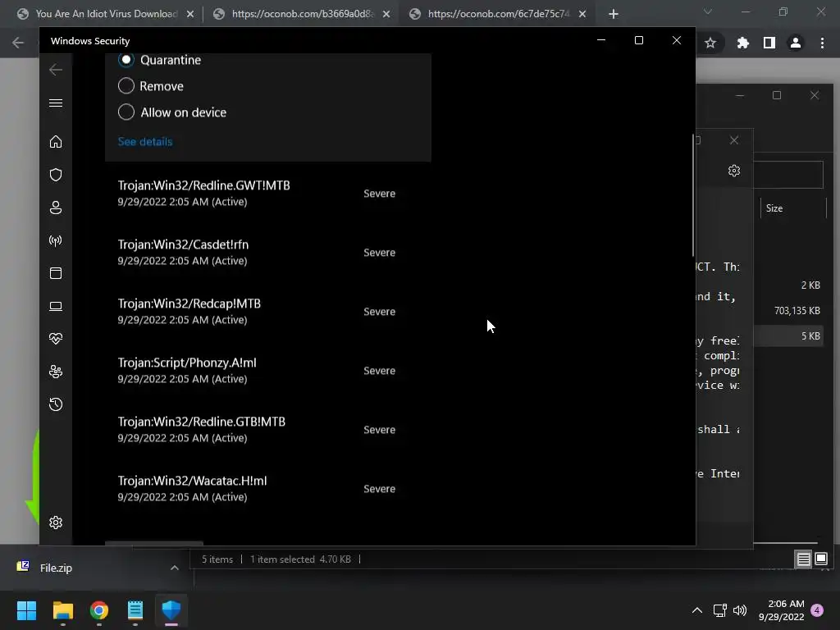
Task: Open Virus & threat protection shield icon
Action: pyautogui.click(x=56, y=175)
